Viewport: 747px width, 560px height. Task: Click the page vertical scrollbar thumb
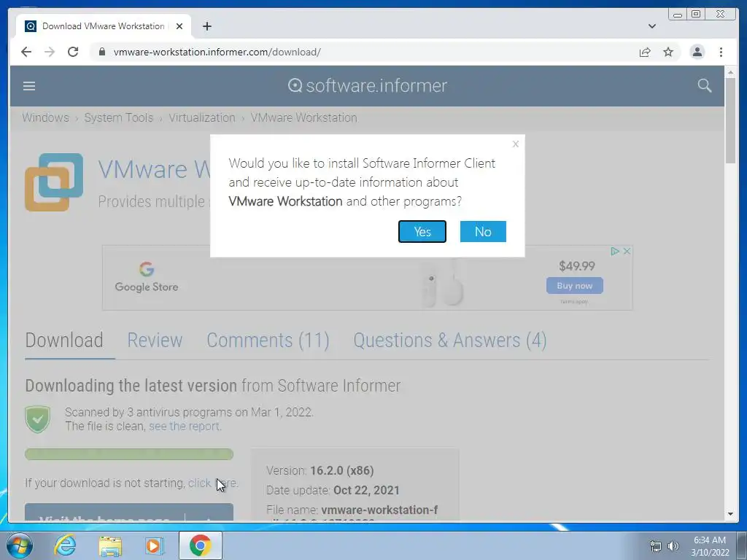click(x=729, y=120)
